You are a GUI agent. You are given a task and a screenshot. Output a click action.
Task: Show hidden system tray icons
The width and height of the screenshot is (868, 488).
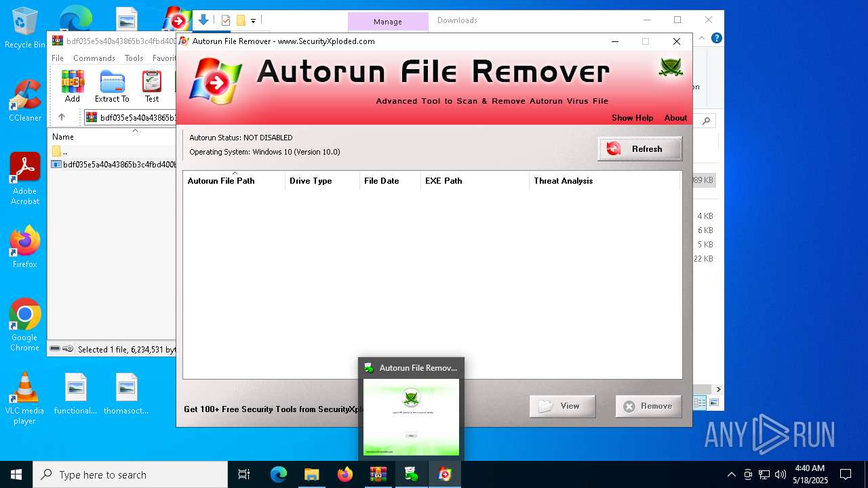point(731,474)
